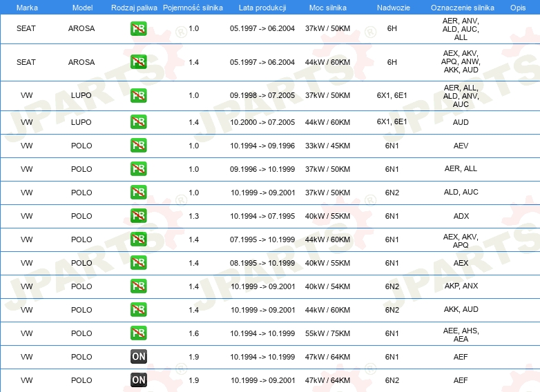Viewport: 540px width, 392px height.
Task: Click the ON diesel icon in the POLO 6N2 AEF row
Action: 138,380
